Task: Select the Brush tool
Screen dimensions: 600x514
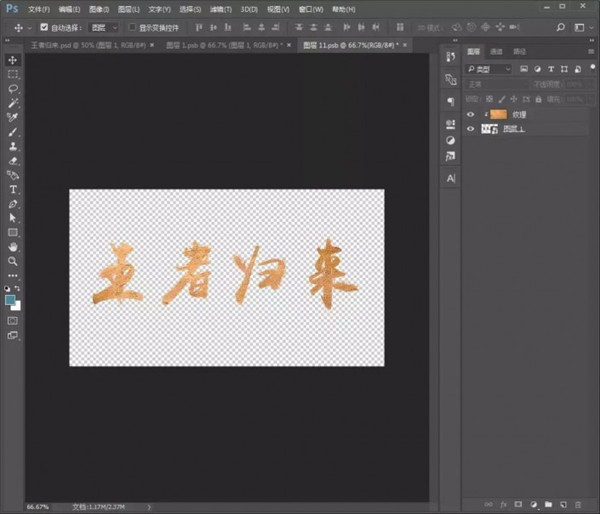Action: point(13,132)
